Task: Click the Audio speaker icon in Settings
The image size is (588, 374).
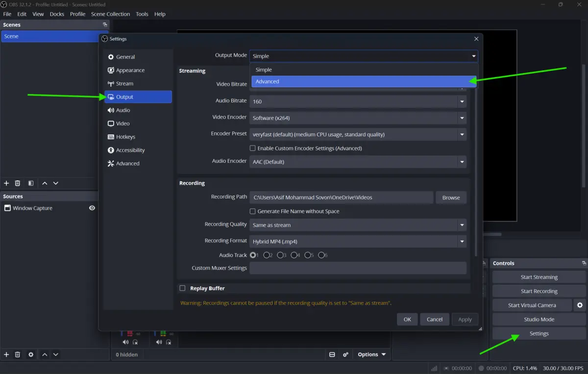Action: pos(111,110)
